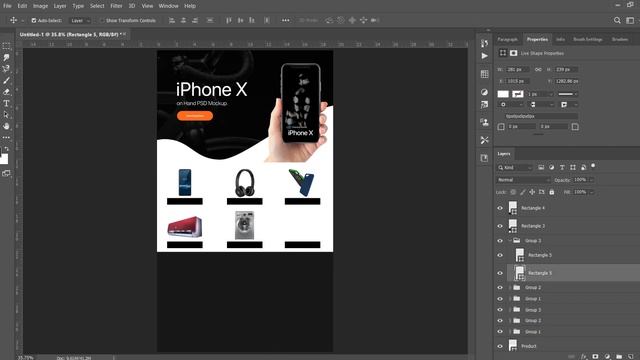Image resolution: width=640 pixels, height=360 pixels.
Task: Click the Y position field
Action: 567,81
